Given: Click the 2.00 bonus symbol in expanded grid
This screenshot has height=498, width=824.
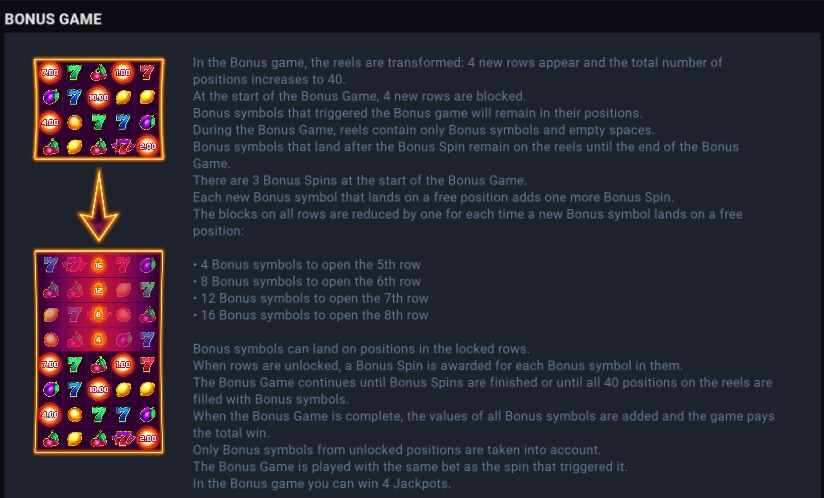Looking at the screenshot, I should [147, 438].
